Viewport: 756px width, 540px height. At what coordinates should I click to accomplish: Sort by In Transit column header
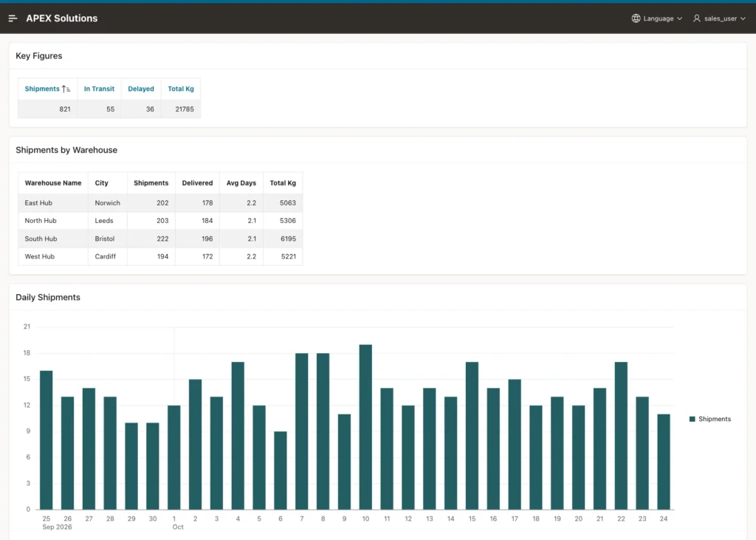(x=100, y=89)
